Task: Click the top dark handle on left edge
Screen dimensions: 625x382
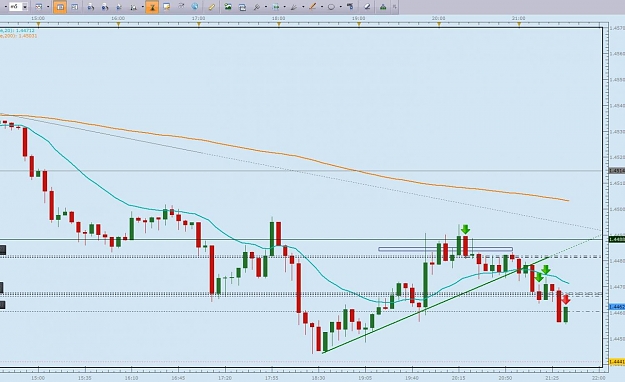Action: [x=2, y=250]
